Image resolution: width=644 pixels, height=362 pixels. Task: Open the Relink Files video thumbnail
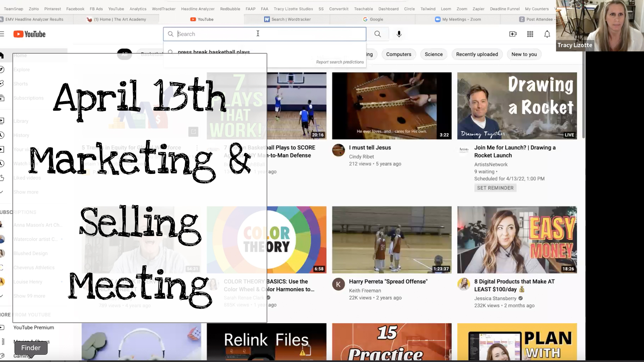[x=266, y=342]
